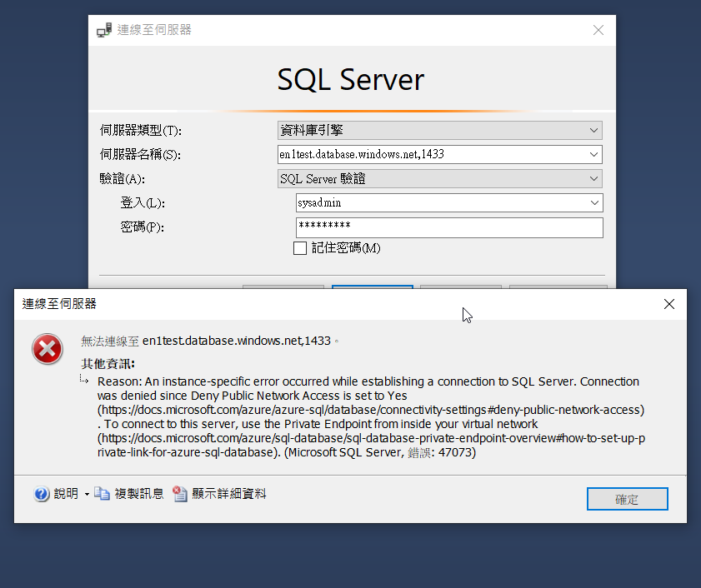The image size is (701, 588).
Task: Click the SQL Server banner title
Action: (x=350, y=80)
